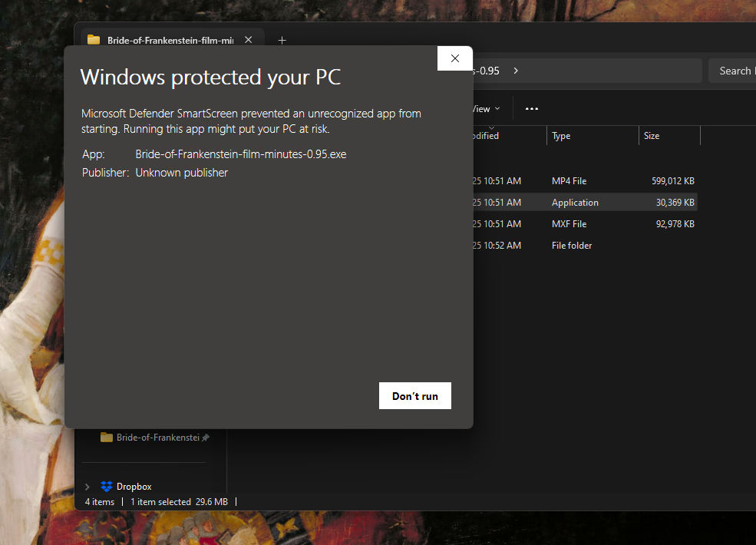The width and height of the screenshot is (756, 545).
Task: Select the MXF File row
Action: click(x=585, y=224)
